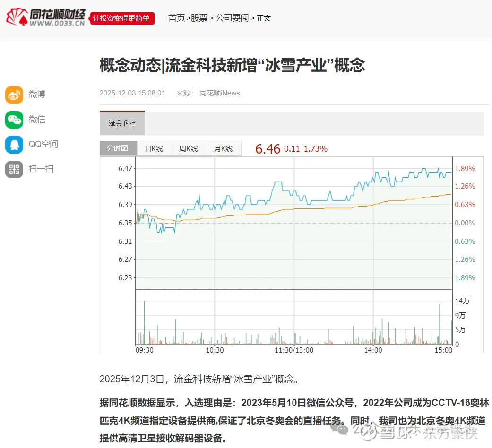
Task: Click the publish time 2025-12-03 15:08:01
Action: pyautogui.click(x=132, y=93)
